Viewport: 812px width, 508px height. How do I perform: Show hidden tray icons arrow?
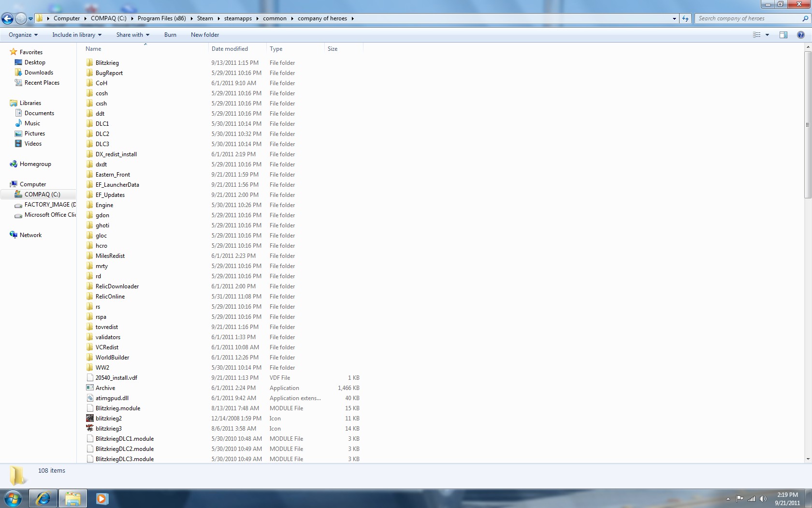tap(728, 499)
